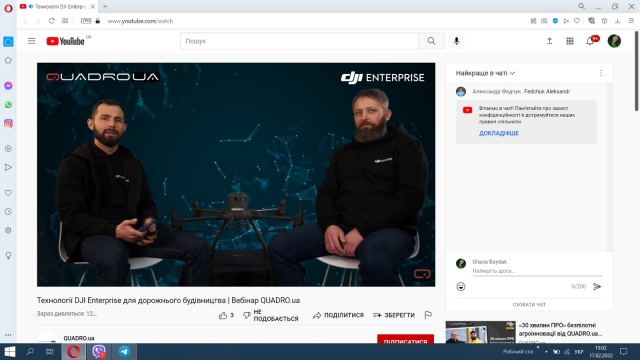
Task: Open Windows Start menu
Action: [10, 351]
